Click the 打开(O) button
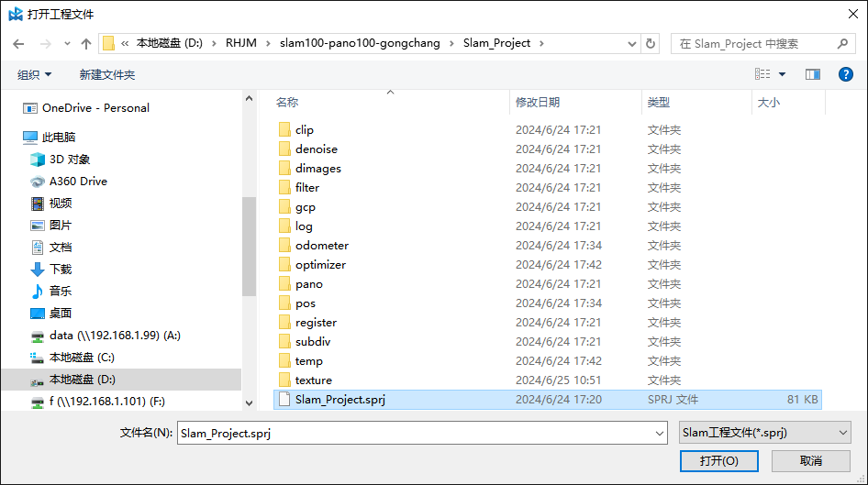 click(718, 460)
